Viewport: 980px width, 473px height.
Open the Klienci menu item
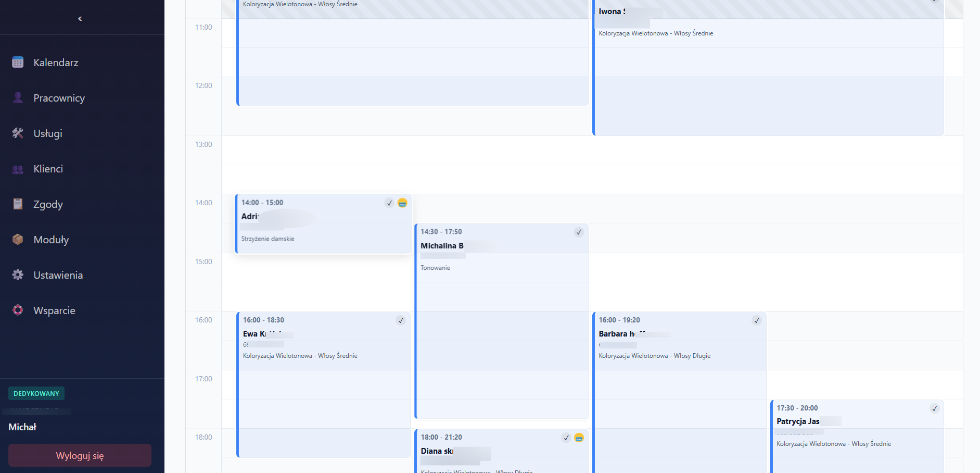(x=48, y=169)
